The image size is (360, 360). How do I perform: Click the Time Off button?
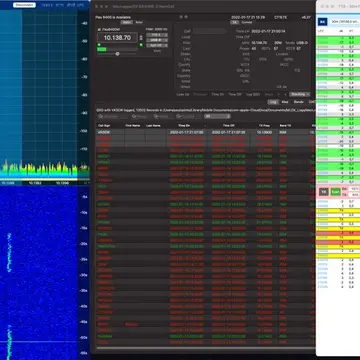[235, 94]
